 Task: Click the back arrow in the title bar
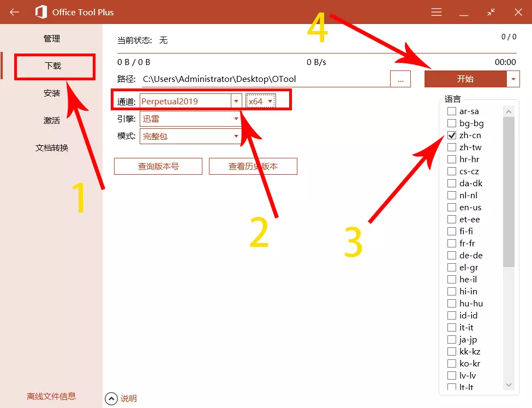[14, 12]
